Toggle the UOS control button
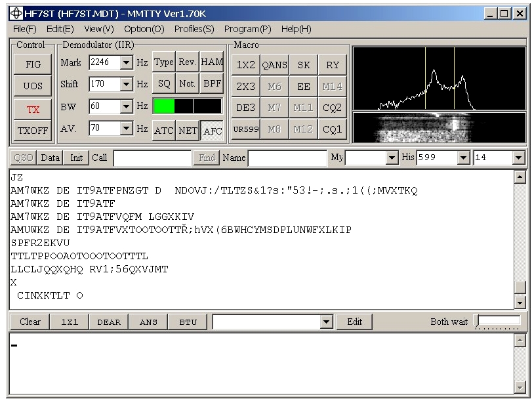This screenshot has height=401, width=532. point(33,85)
